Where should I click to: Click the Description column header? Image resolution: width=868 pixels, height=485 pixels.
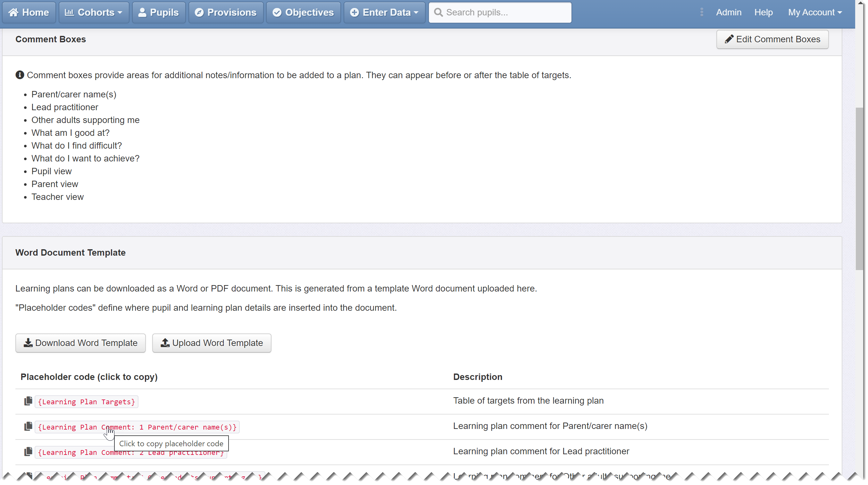[x=478, y=376]
